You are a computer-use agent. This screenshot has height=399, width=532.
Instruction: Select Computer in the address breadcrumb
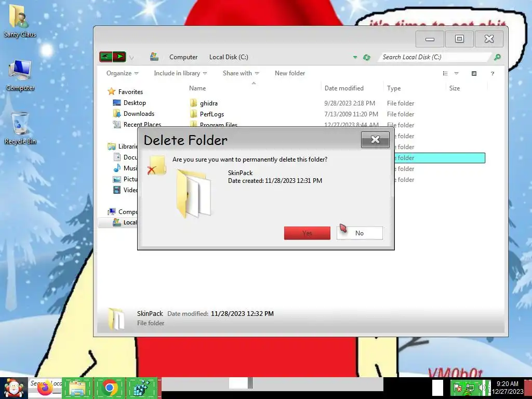tap(183, 57)
